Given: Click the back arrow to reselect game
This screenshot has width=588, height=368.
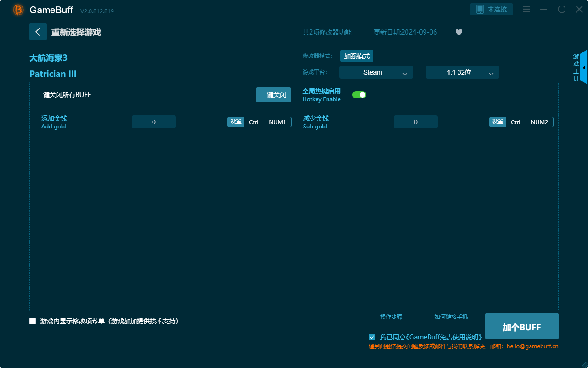Looking at the screenshot, I should (x=38, y=31).
